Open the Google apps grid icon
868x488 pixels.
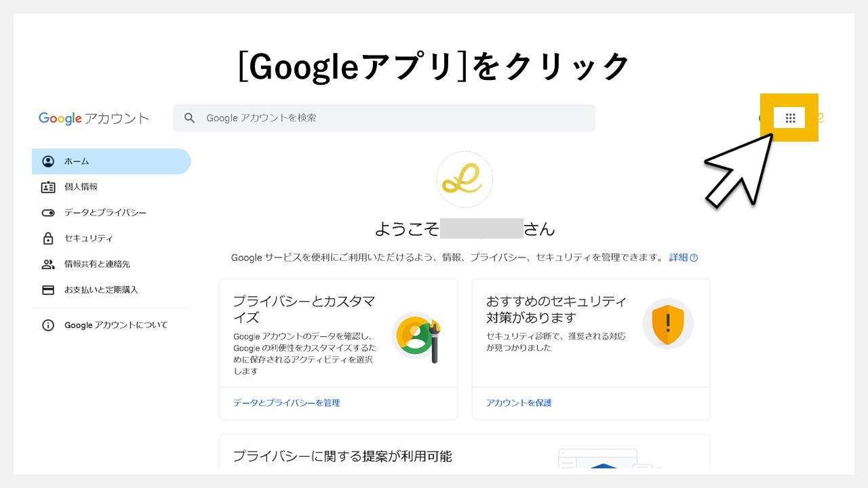point(789,117)
